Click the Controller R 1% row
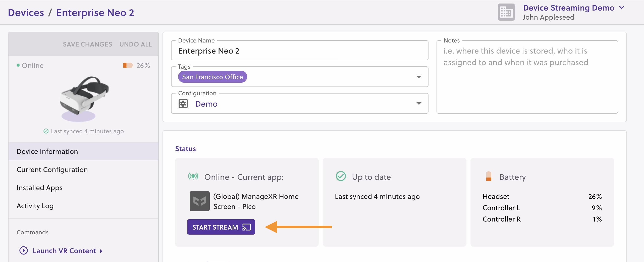644x262 pixels. pos(542,219)
